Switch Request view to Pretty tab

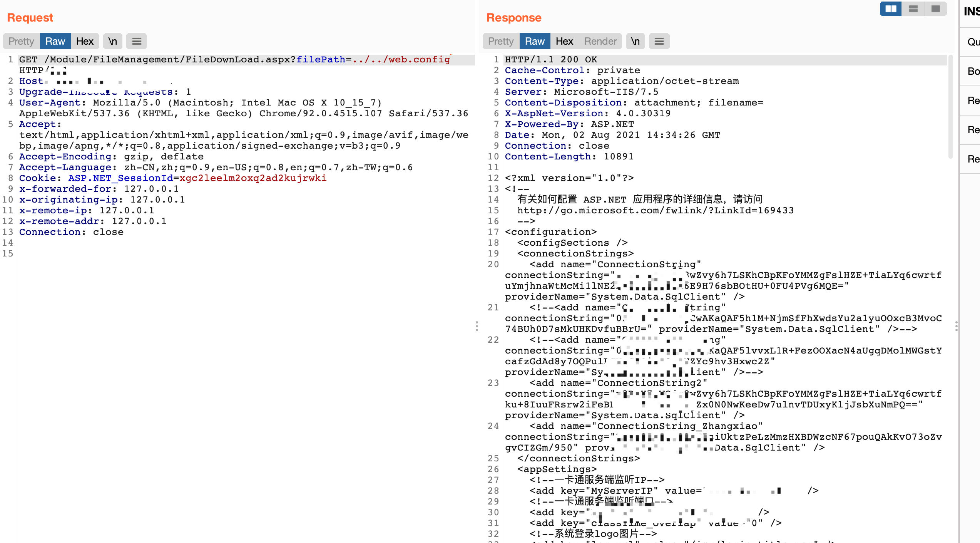coord(22,41)
